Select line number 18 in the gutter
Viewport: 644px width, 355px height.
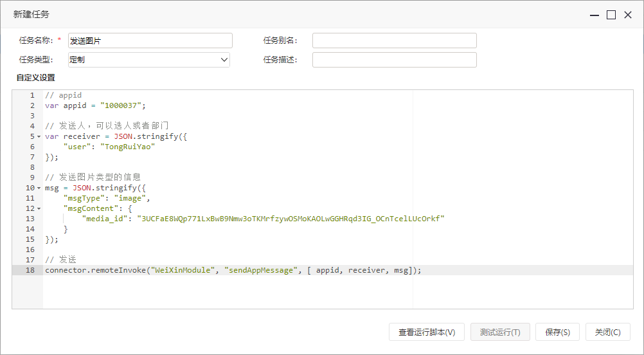coord(30,270)
